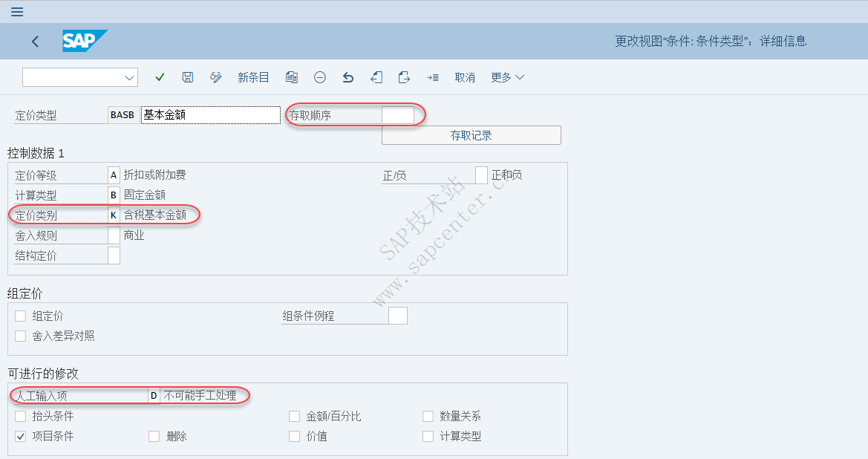Screen dimensions: 868x459
Task: Click the back chevron next to SAP logo
Action: 35,42
